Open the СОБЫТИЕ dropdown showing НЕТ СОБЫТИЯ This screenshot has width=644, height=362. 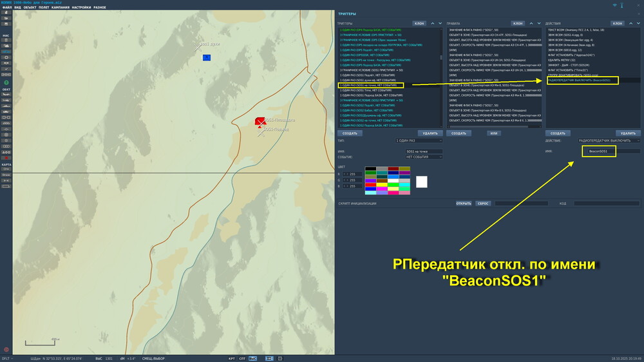pos(424,157)
